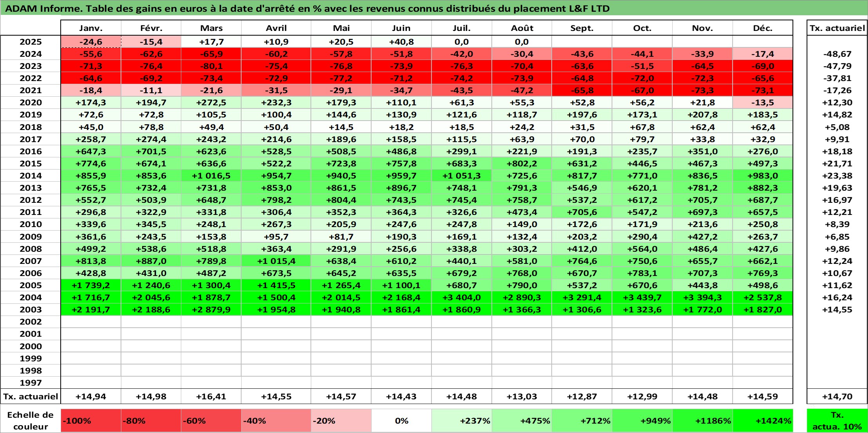868x433 pixels.
Task: Select the Avril column header
Action: click(276, 28)
